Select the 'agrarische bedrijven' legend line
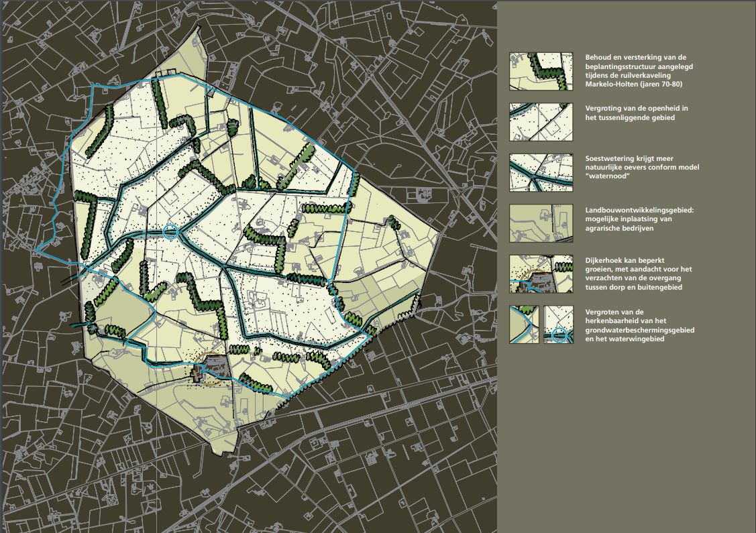Image resolution: width=756 pixels, height=533 pixels. click(617, 228)
